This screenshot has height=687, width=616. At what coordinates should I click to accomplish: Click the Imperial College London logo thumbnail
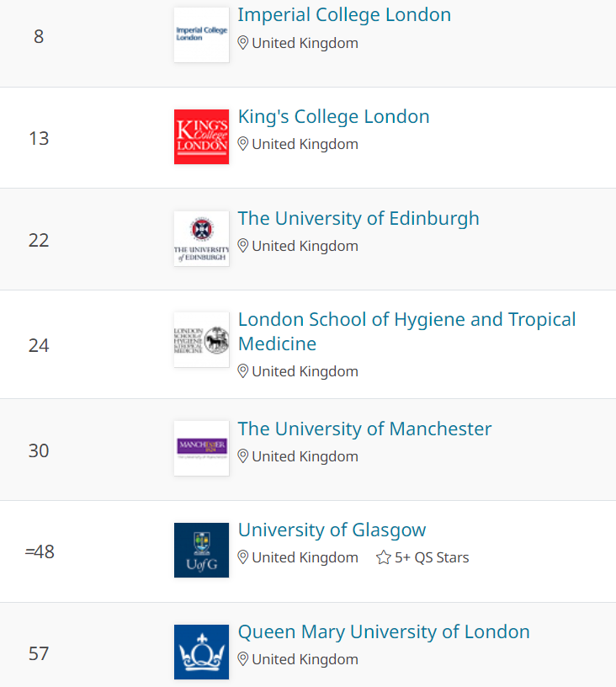201,35
